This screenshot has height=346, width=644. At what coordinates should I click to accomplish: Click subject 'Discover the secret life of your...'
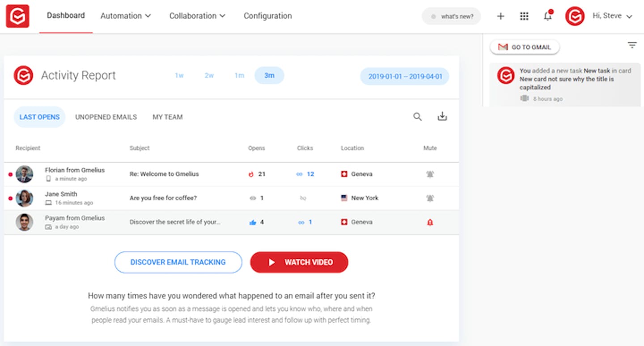click(x=175, y=222)
